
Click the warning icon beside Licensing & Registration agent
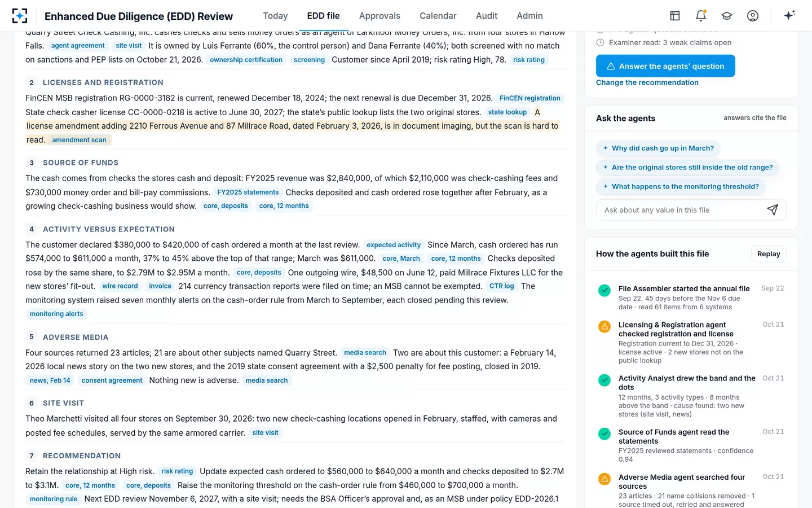[604, 326]
